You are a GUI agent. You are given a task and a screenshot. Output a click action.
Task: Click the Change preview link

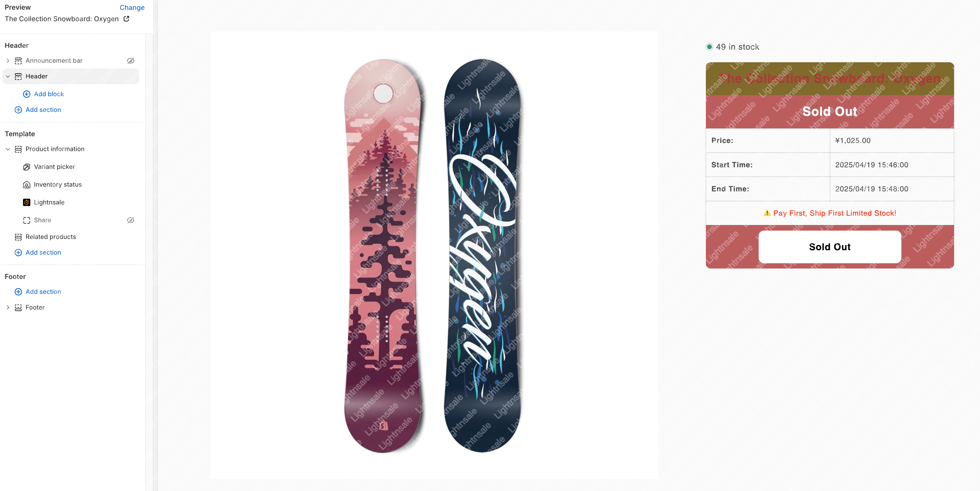pyautogui.click(x=132, y=8)
